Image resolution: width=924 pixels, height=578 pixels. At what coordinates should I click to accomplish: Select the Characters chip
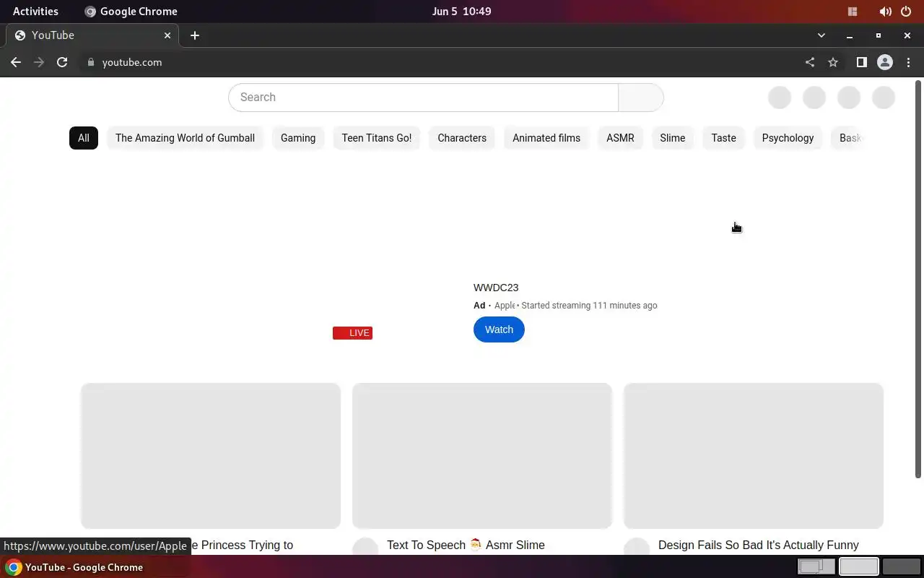[462, 138]
